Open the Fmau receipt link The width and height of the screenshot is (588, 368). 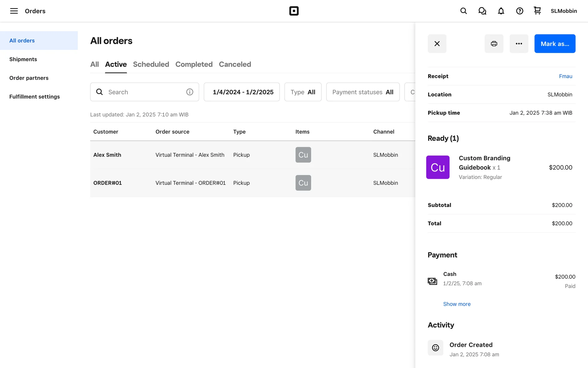(565, 76)
